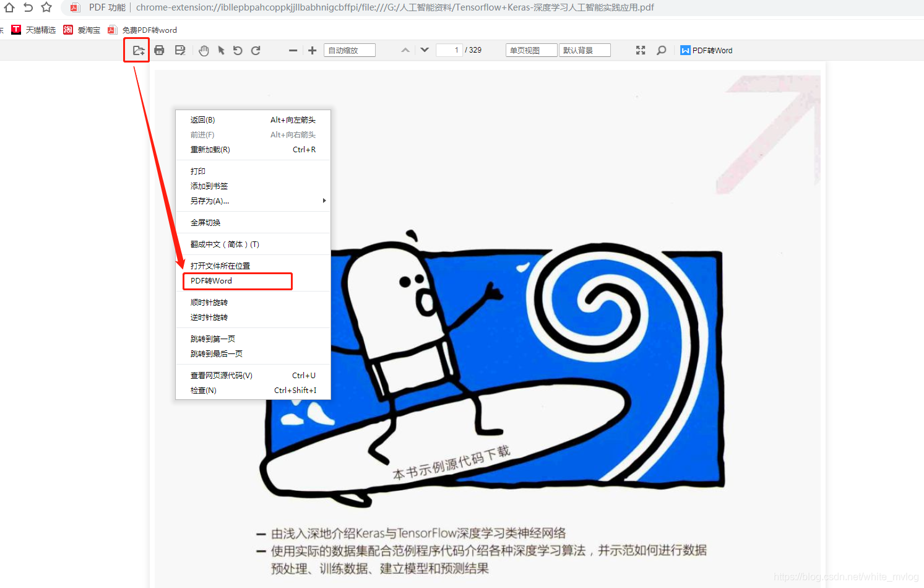Open the 天猫精选 bookmark
924x588 pixels.
click(34, 30)
